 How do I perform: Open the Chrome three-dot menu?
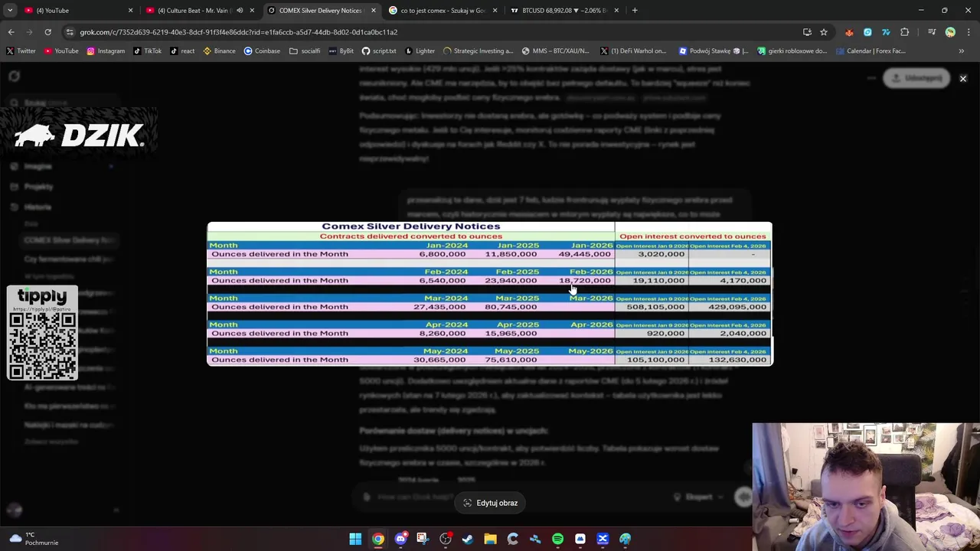point(968,32)
